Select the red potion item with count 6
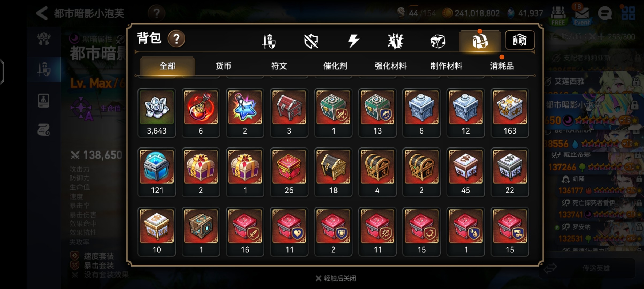 click(x=201, y=113)
